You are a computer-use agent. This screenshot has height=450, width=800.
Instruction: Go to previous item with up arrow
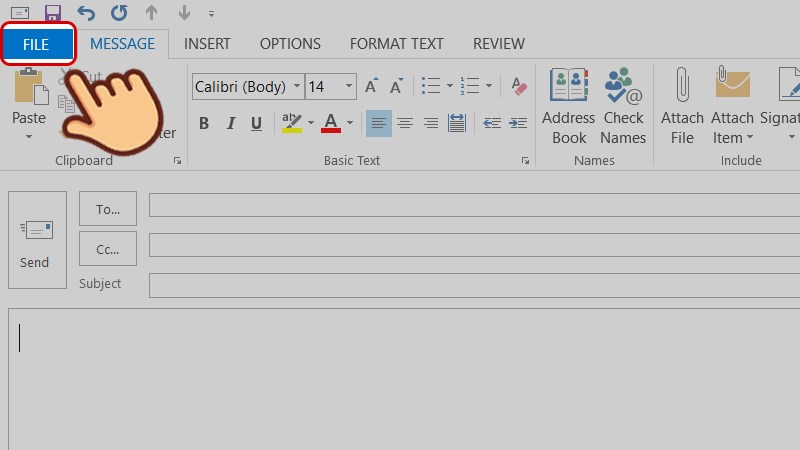pyautogui.click(x=152, y=13)
